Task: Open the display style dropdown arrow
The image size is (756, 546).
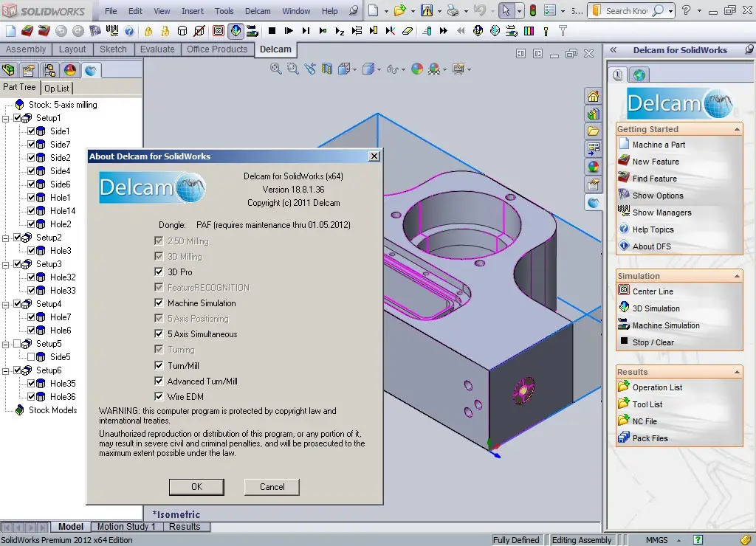Action: pos(379,69)
